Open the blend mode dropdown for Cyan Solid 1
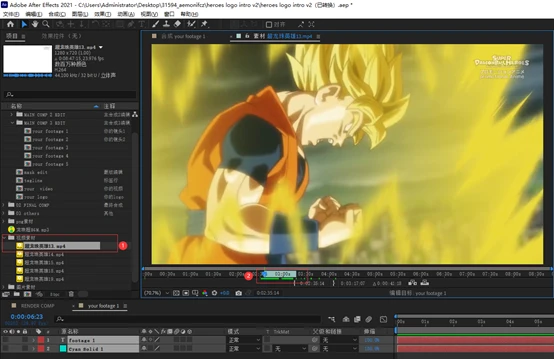 [244, 349]
